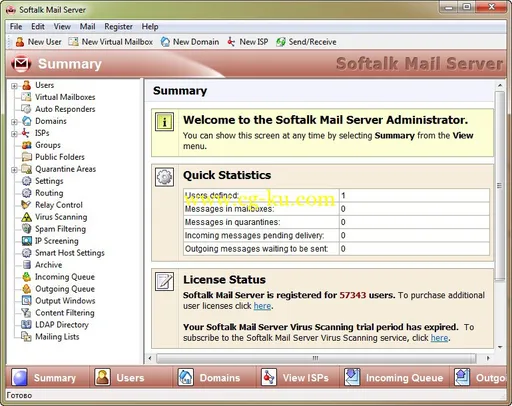Select the ISPs tree icon
Viewport: 512px width, 406px height.
(26, 133)
